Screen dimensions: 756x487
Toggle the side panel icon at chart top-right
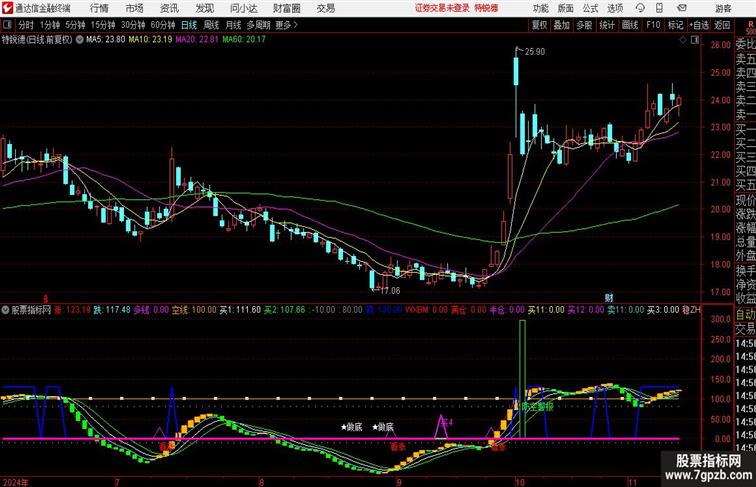click(695, 40)
